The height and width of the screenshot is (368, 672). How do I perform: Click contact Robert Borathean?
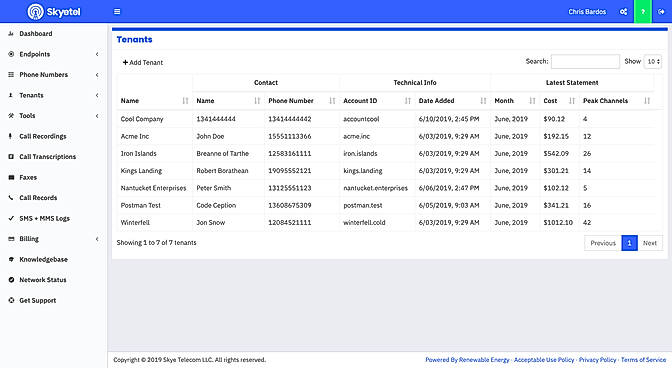tap(222, 171)
